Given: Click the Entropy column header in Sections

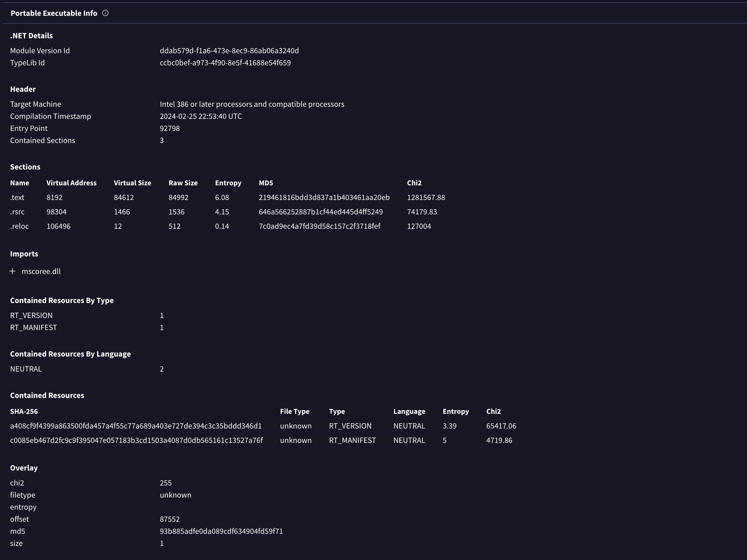Looking at the screenshot, I should (228, 183).
